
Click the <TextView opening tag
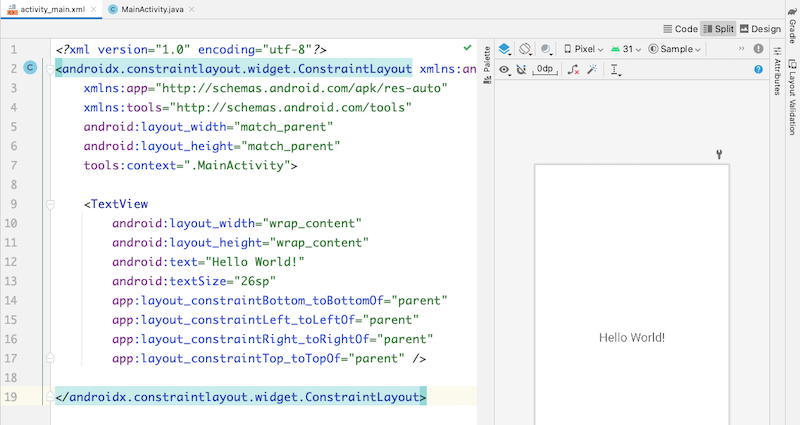click(x=116, y=204)
